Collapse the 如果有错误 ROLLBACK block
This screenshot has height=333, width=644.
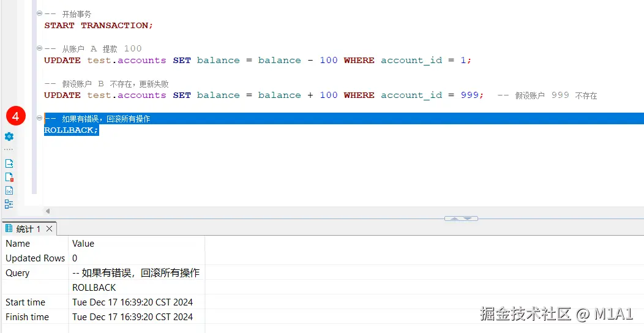(x=39, y=118)
